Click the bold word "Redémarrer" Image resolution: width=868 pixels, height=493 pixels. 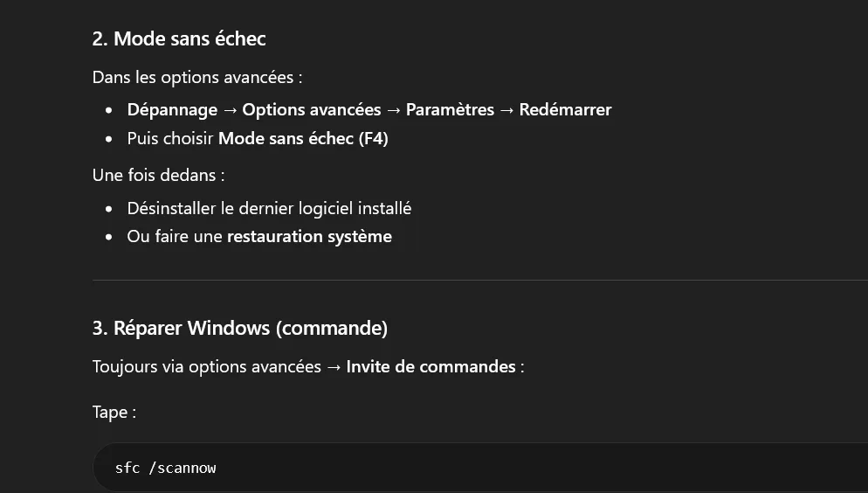coord(565,109)
